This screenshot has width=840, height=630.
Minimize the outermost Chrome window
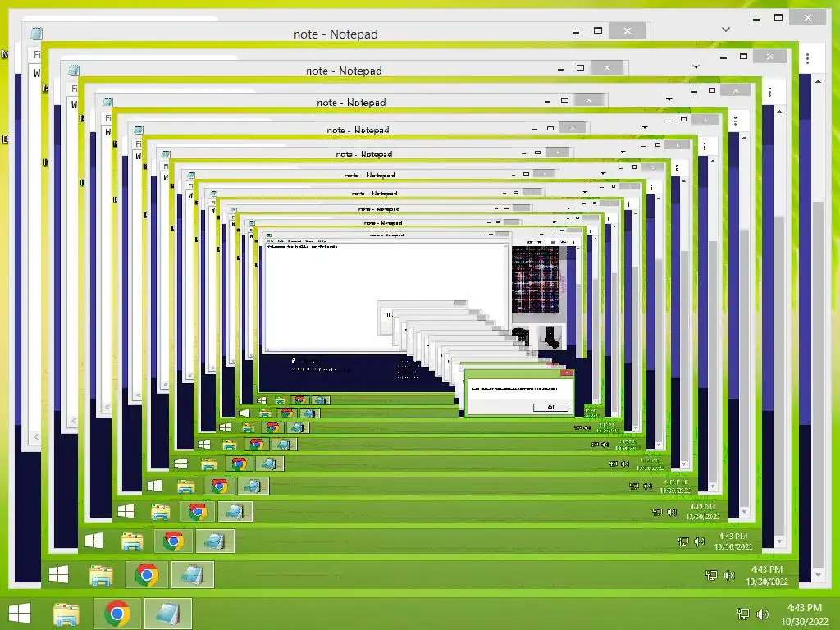[x=756, y=19]
